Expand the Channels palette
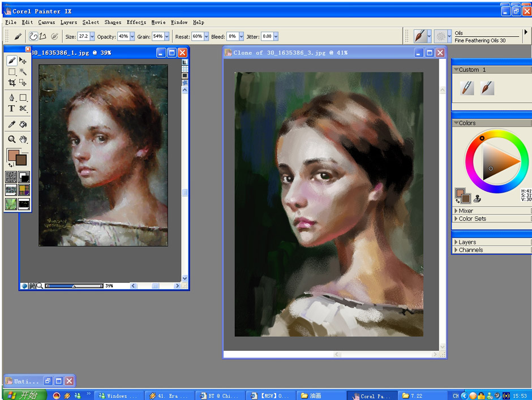The width and height of the screenshot is (532, 400). coord(456,250)
